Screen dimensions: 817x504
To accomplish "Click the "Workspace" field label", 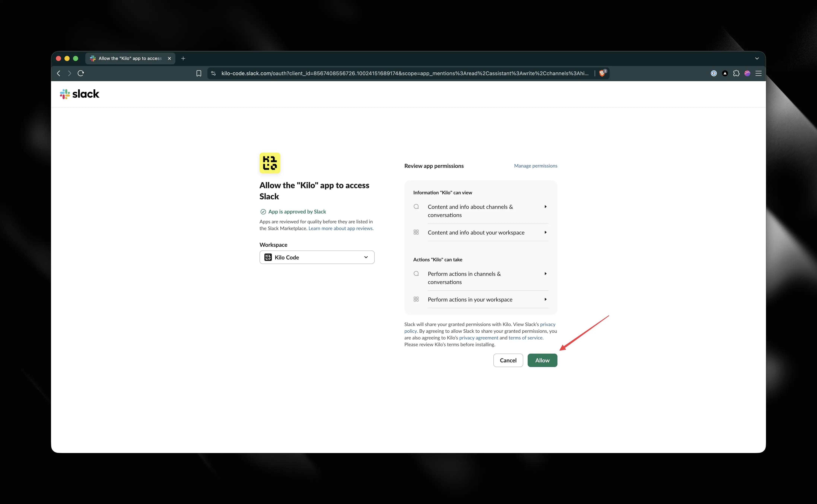I will point(274,245).
